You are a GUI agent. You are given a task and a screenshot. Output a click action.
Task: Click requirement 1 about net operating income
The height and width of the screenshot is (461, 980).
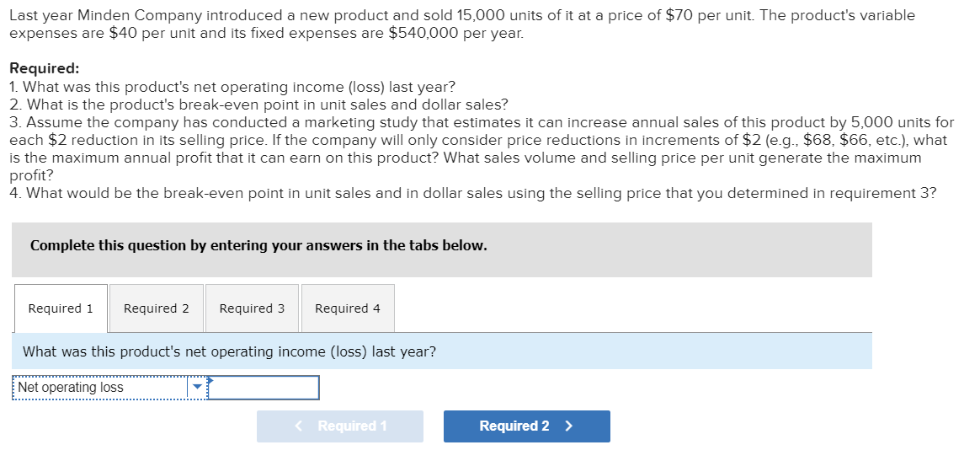point(232,87)
